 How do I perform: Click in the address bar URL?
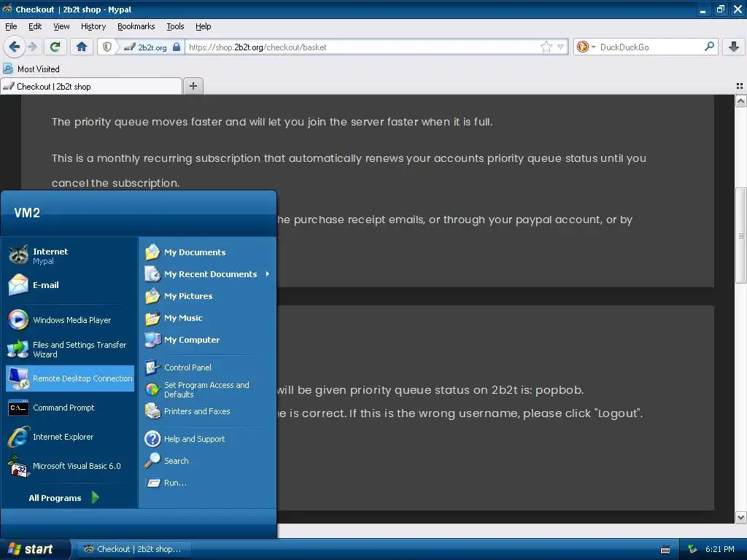pos(362,47)
